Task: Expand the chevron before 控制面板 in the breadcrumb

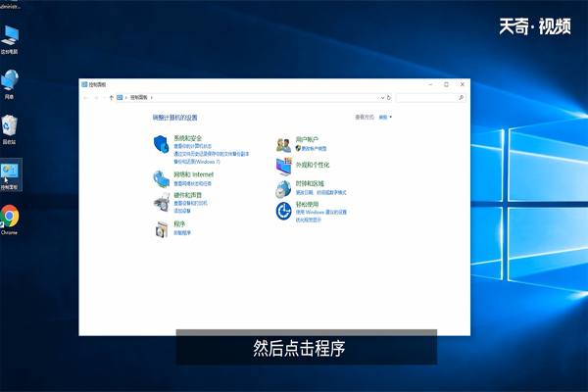Action: tap(126, 98)
